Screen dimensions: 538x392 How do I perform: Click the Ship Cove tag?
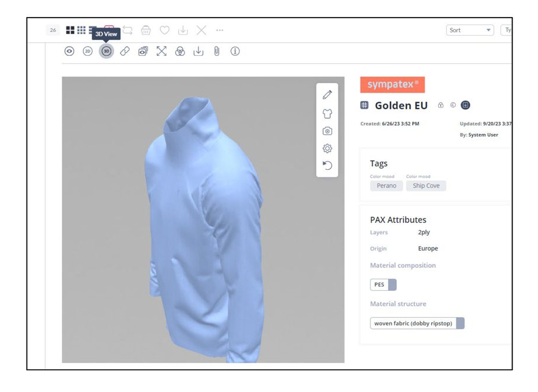(426, 186)
